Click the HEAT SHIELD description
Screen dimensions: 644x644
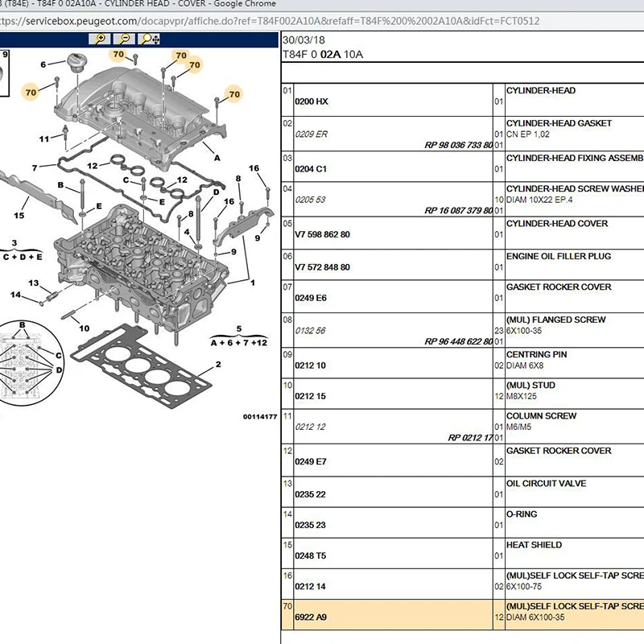coord(534,545)
